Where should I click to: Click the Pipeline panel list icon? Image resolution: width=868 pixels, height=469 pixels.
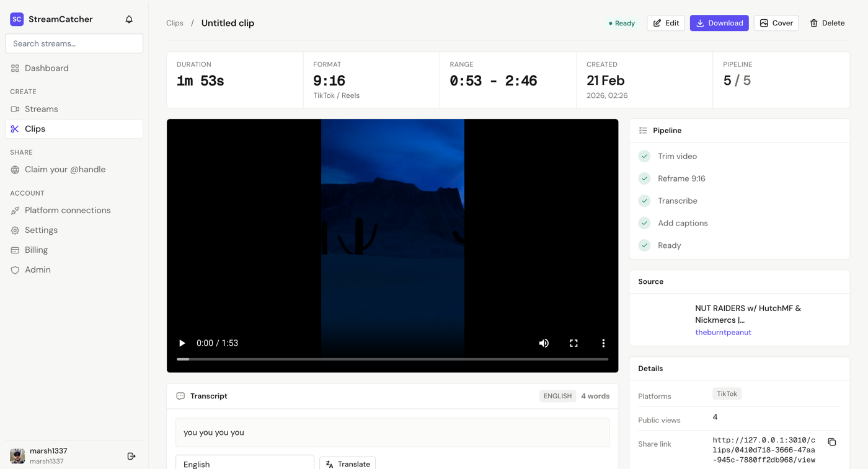(643, 131)
